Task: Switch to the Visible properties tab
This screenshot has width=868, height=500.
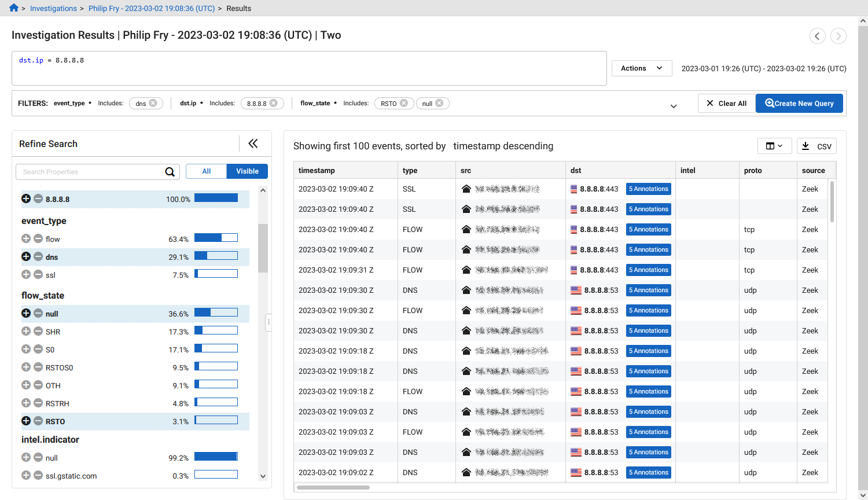Action: [247, 171]
